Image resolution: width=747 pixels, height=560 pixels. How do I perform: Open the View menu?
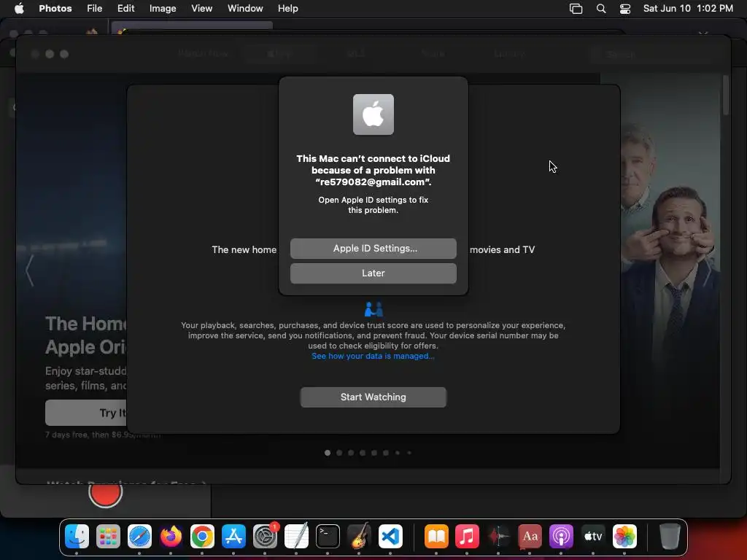tap(201, 8)
